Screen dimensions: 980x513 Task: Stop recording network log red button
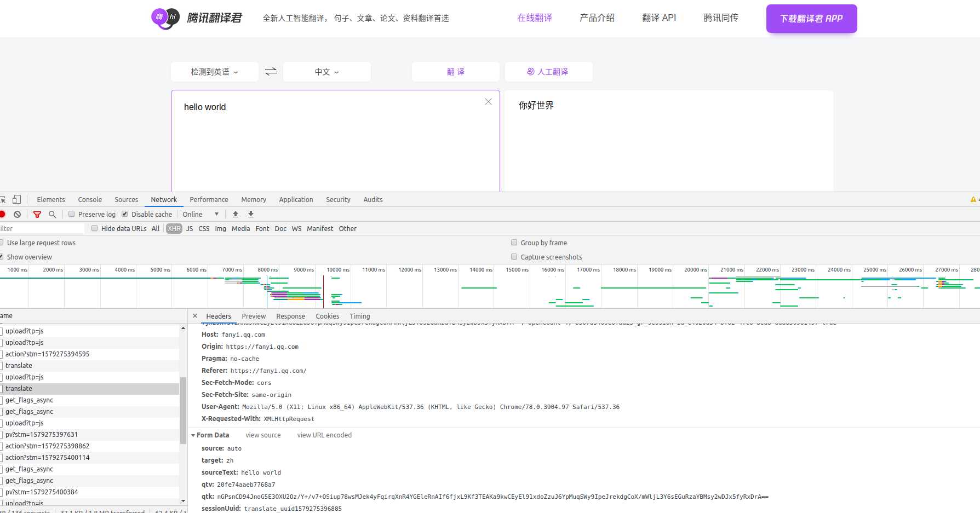(2, 214)
